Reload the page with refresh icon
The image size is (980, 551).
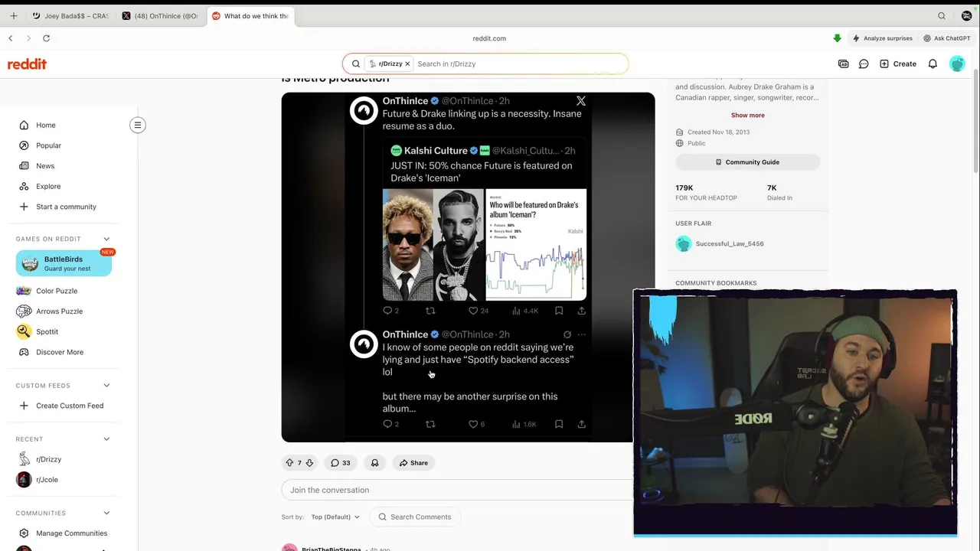[x=46, y=38]
